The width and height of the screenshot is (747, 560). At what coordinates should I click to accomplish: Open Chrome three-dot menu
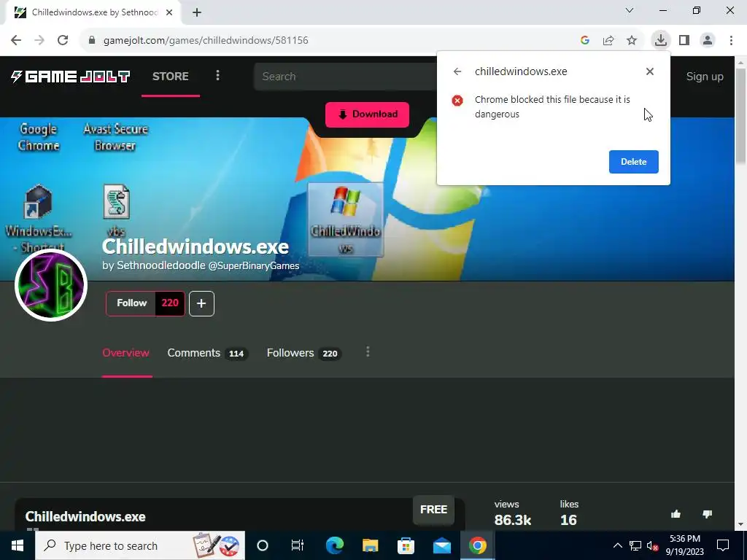(x=731, y=41)
